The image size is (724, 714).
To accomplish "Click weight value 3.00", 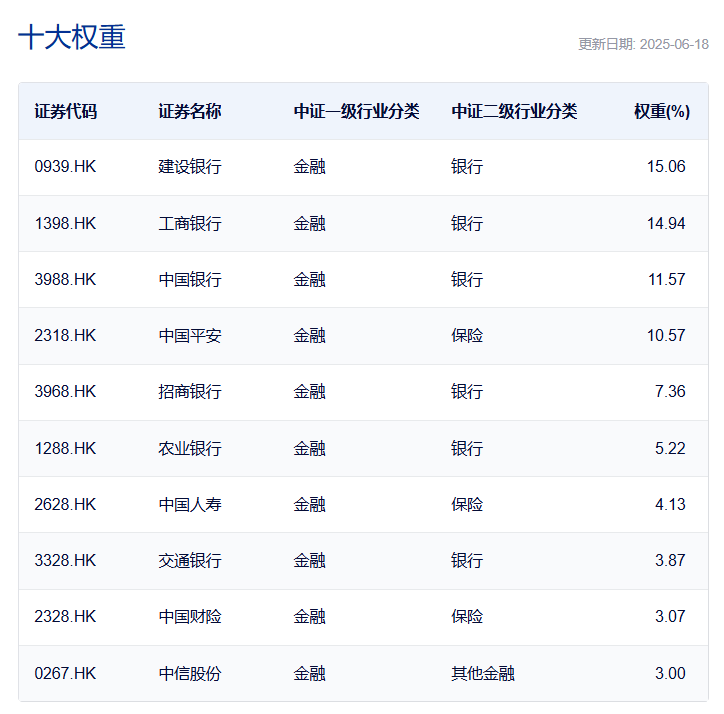I will point(670,673).
